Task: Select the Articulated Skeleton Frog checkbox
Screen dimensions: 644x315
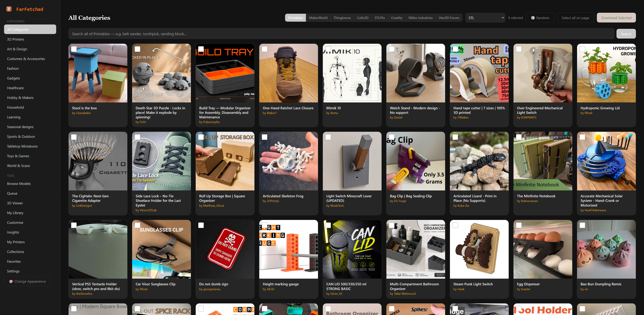Action: (x=264, y=137)
